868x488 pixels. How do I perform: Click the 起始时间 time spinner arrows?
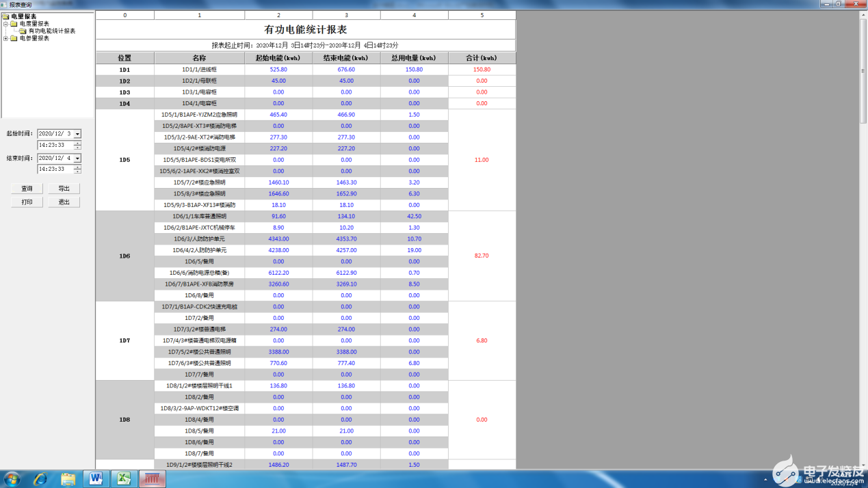77,145
